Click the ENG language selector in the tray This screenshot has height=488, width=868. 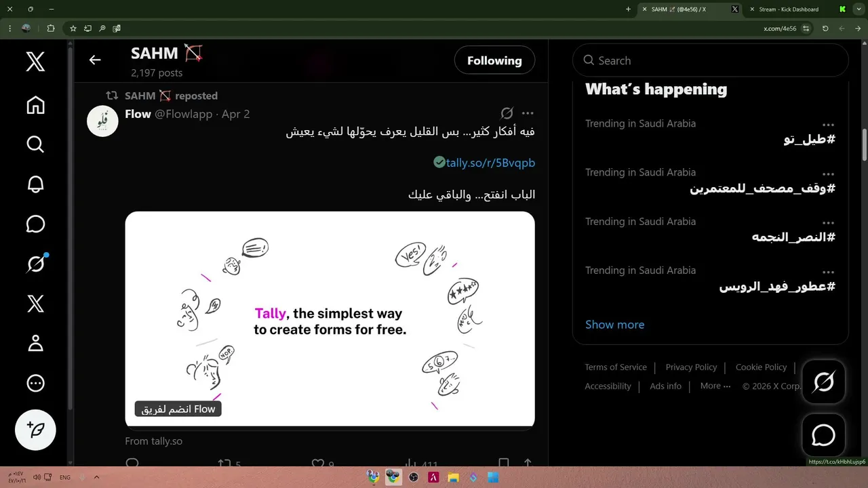coord(65,477)
